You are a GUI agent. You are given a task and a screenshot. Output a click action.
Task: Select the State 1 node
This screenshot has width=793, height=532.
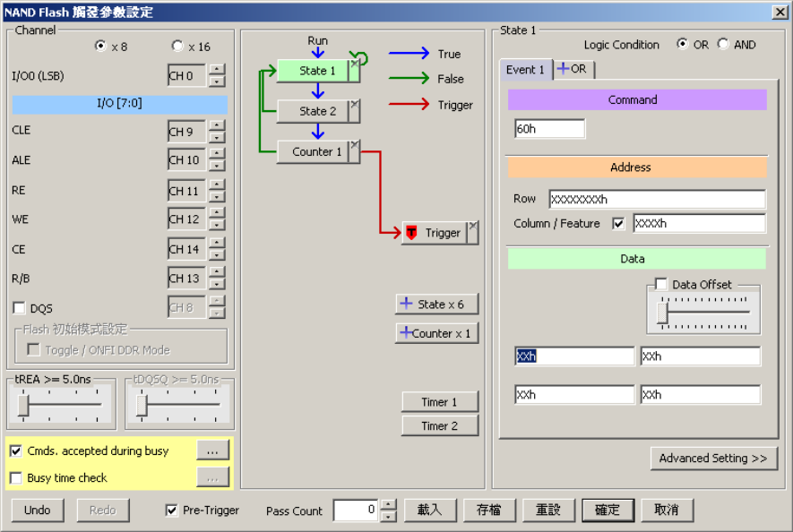313,70
